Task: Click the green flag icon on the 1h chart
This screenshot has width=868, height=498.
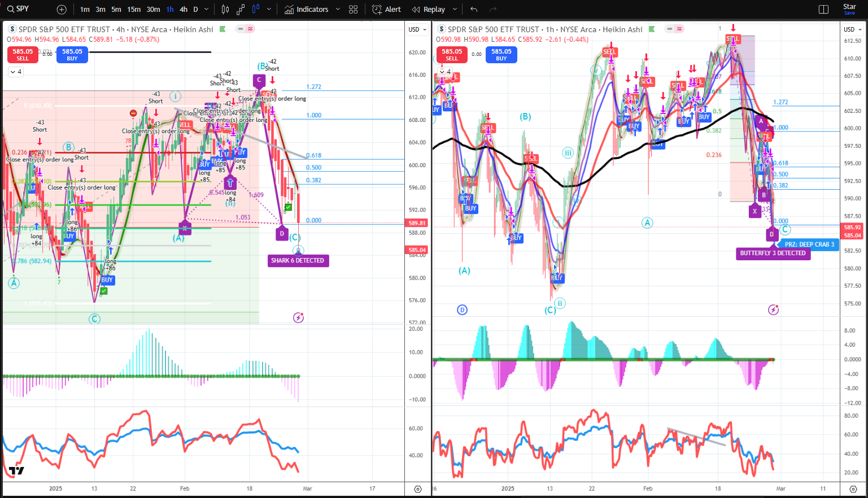Action: coord(652,29)
